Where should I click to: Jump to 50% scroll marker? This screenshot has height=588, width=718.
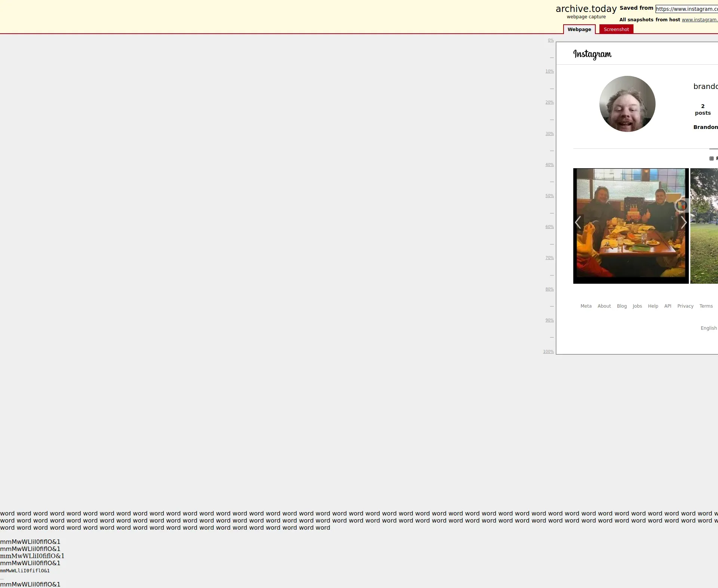pyautogui.click(x=549, y=196)
